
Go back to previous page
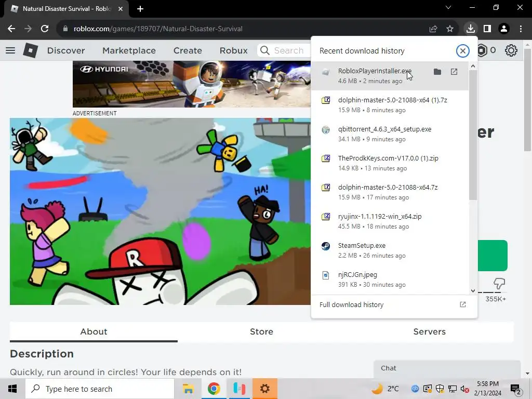pyautogui.click(x=11, y=29)
